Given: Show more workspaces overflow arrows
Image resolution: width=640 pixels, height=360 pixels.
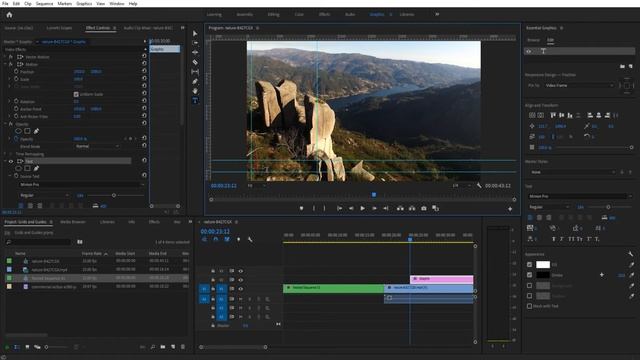Looking at the screenshot, I should 437,14.
